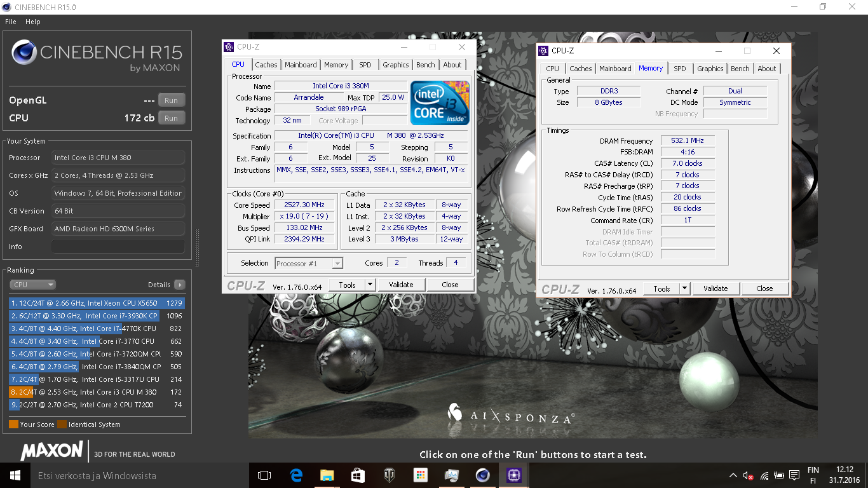The image size is (868, 488).
Task: Click the left CPU-Z window title icon
Action: [229, 47]
